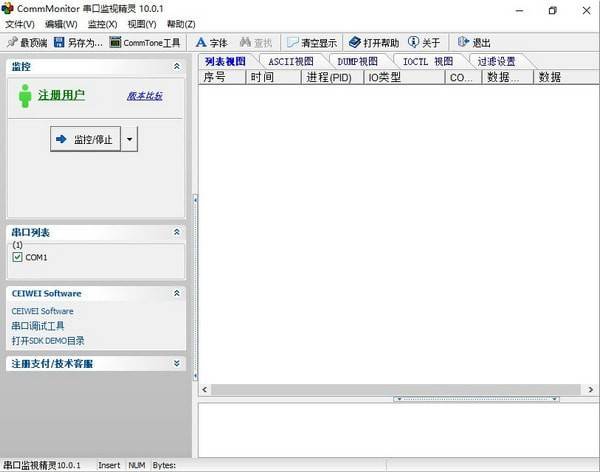Click the 进程(PID) column header
The image size is (600, 472).
(x=333, y=77)
